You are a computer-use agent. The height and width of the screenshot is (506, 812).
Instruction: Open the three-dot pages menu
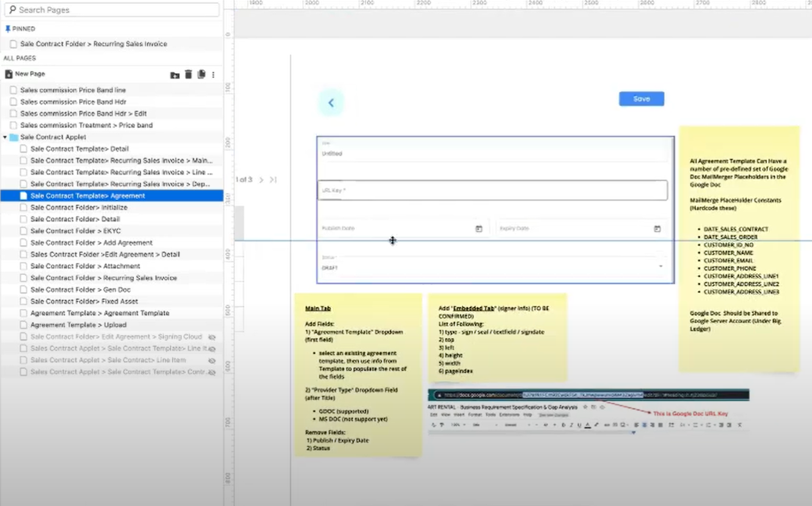tap(213, 75)
